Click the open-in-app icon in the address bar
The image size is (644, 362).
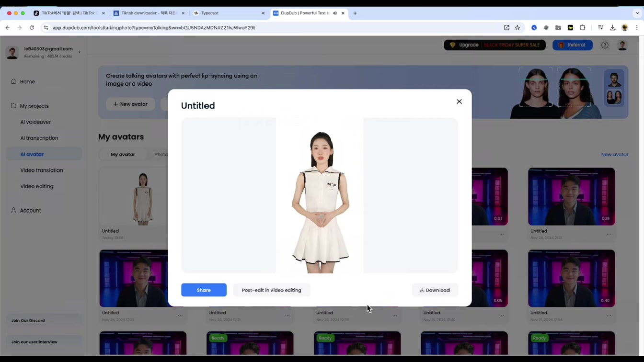506,28
